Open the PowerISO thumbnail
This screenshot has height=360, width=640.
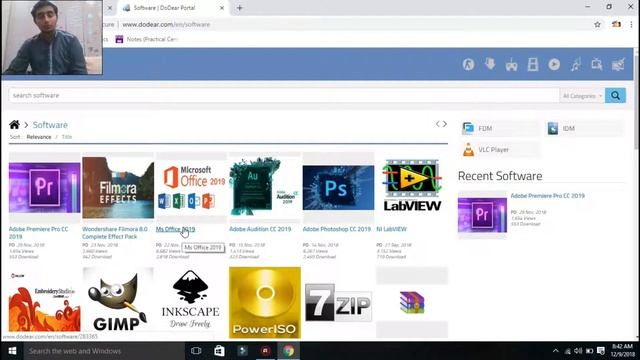click(265, 302)
